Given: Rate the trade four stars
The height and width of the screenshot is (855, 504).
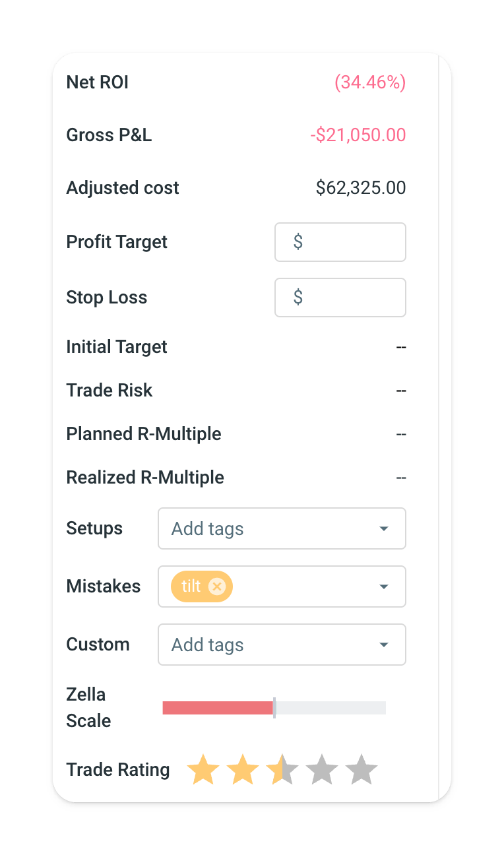Looking at the screenshot, I should click(x=322, y=770).
